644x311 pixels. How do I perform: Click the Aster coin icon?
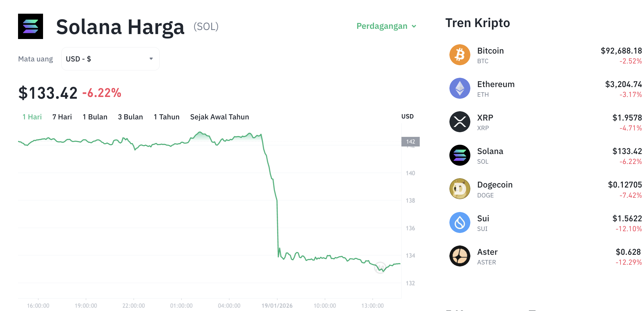pyautogui.click(x=460, y=256)
